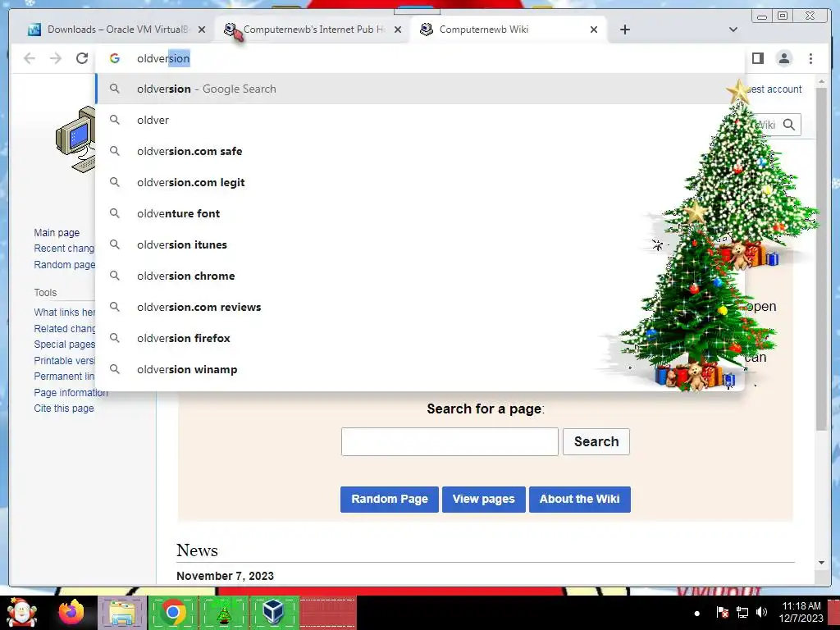Close the Downloads Oracle VM VirtualBox tab
This screenshot has height=630, width=840.
click(202, 30)
